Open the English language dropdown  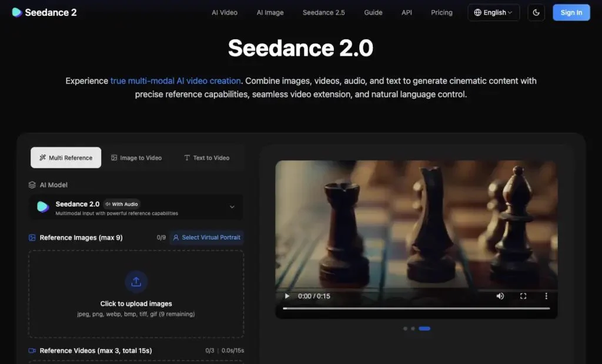493,13
